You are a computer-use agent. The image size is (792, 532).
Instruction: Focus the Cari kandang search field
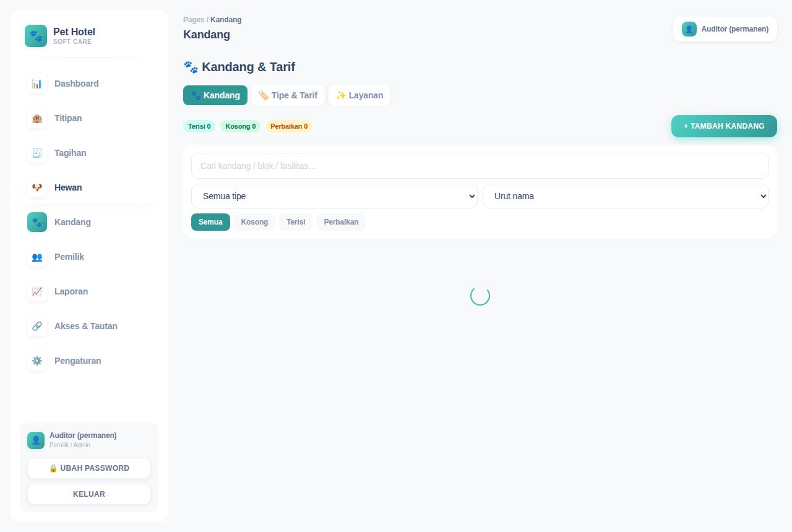pyautogui.click(x=480, y=166)
